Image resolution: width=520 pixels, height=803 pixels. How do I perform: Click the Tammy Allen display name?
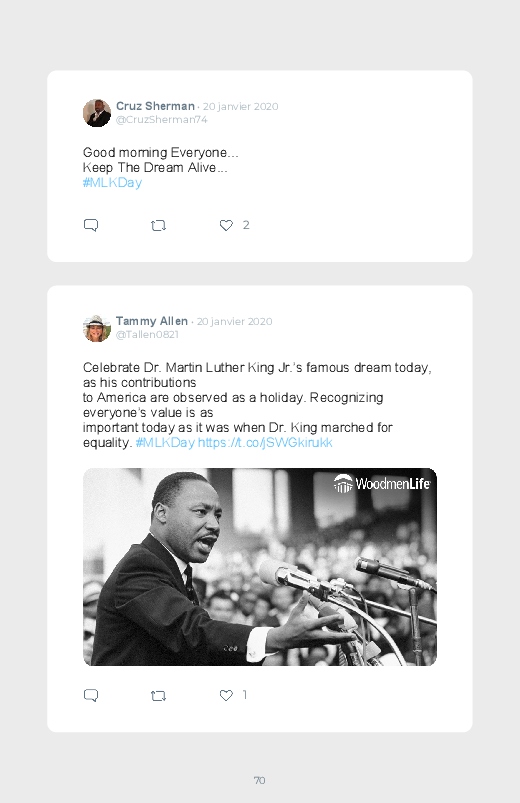click(x=152, y=321)
